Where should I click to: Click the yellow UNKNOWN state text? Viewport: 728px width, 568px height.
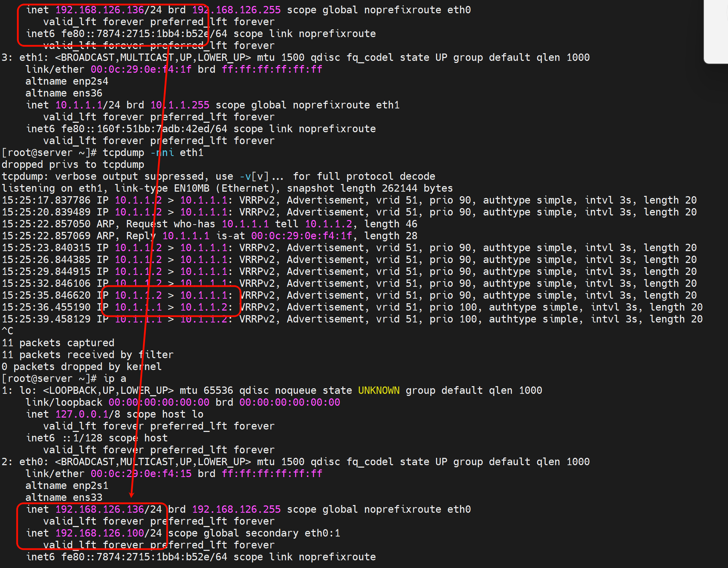[378, 391]
